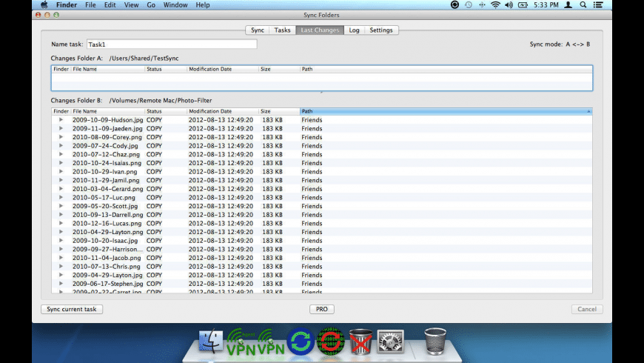Open the Apple menu

click(x=44, y=5)
